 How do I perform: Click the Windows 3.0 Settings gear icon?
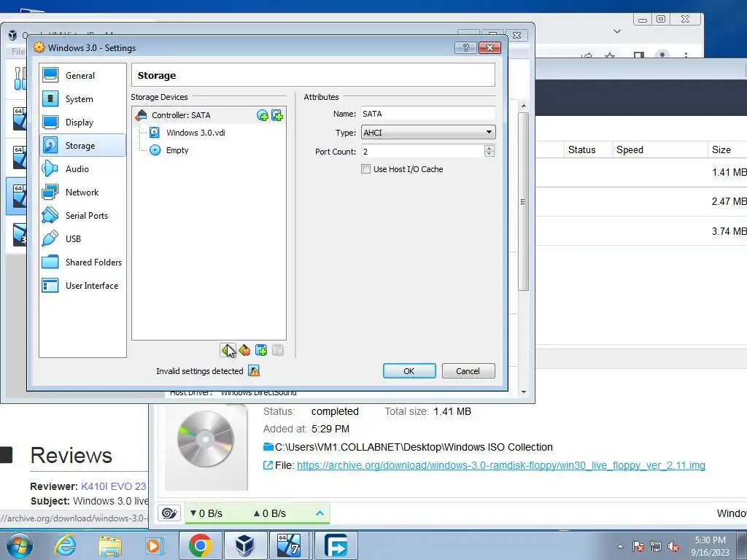point(39,47)
